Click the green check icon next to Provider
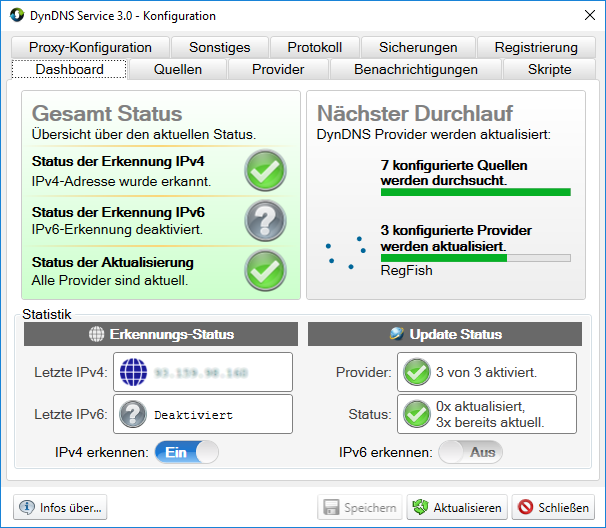This screenshot has height=528, width=606. click(417, 372)
